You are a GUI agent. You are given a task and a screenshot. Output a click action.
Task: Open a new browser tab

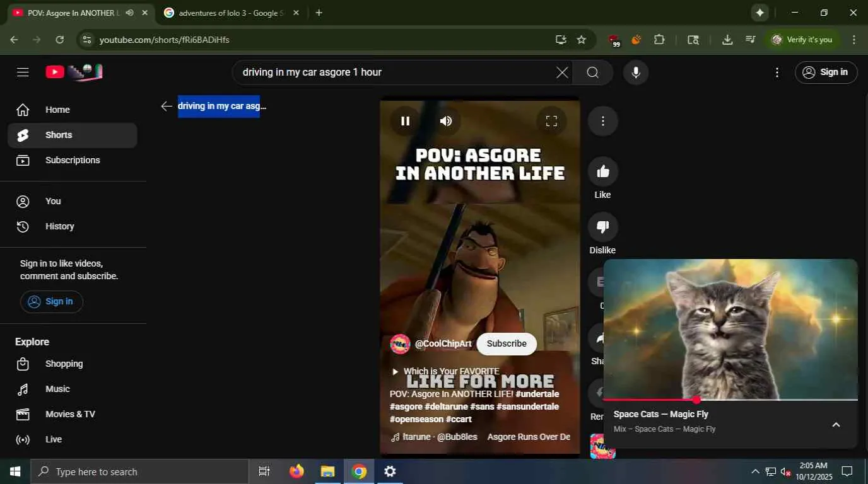(x=319, y=13)
